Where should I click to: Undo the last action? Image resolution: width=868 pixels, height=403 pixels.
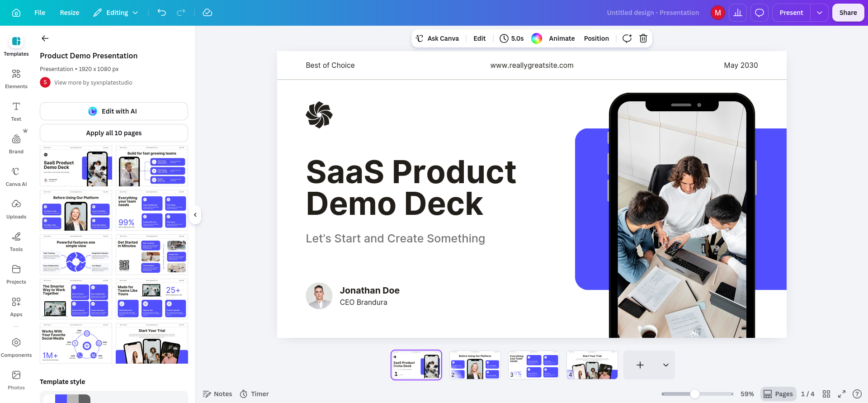162,13
